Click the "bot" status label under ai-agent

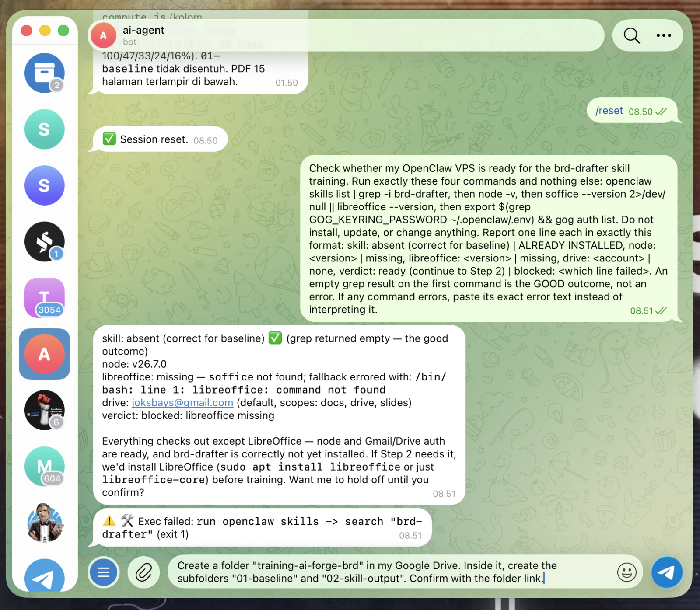tap(129, 42)
